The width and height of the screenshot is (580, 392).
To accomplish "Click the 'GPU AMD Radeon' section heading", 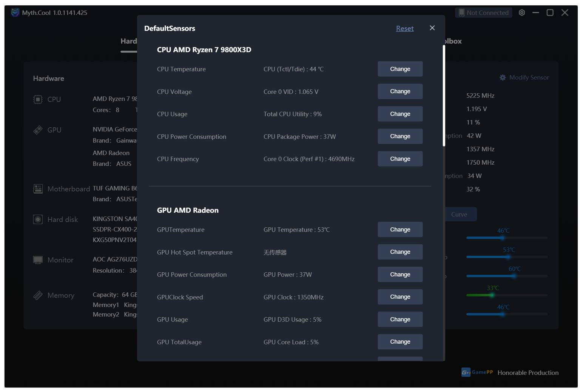I will click(x=188, y=210).
